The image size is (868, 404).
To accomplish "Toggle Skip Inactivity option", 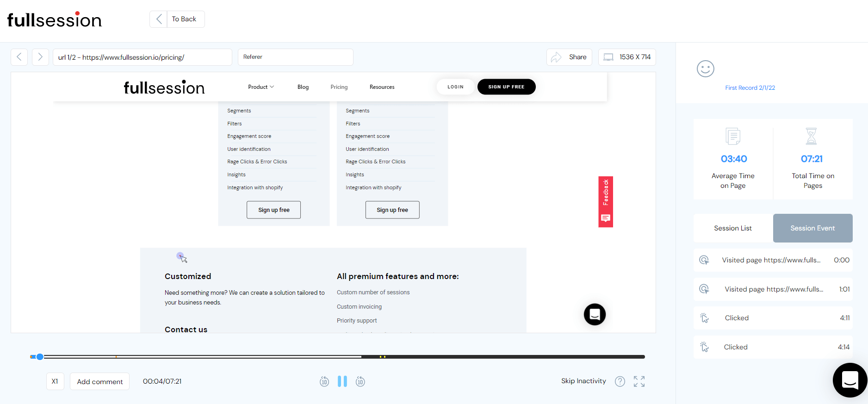I will (583, 381).
